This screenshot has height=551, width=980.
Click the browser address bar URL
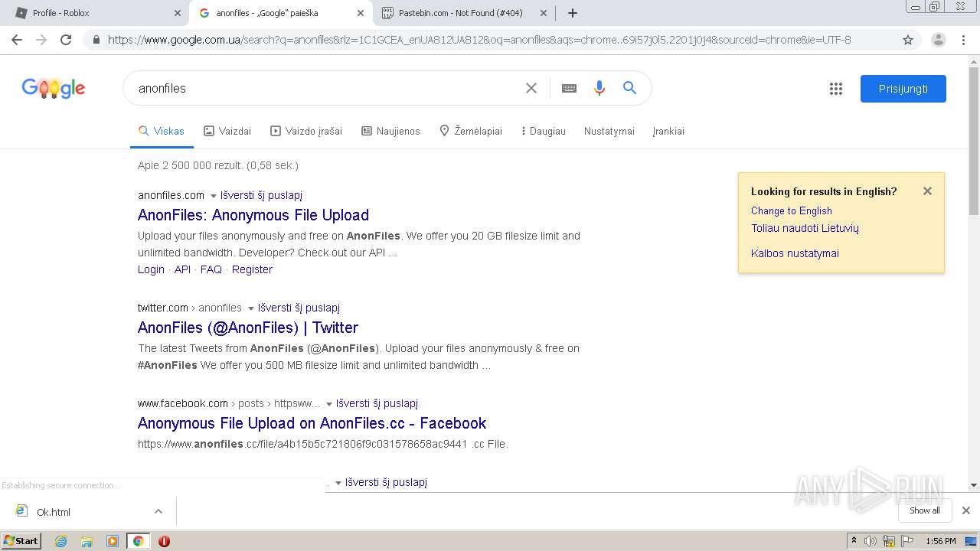[x=479, y=40]
